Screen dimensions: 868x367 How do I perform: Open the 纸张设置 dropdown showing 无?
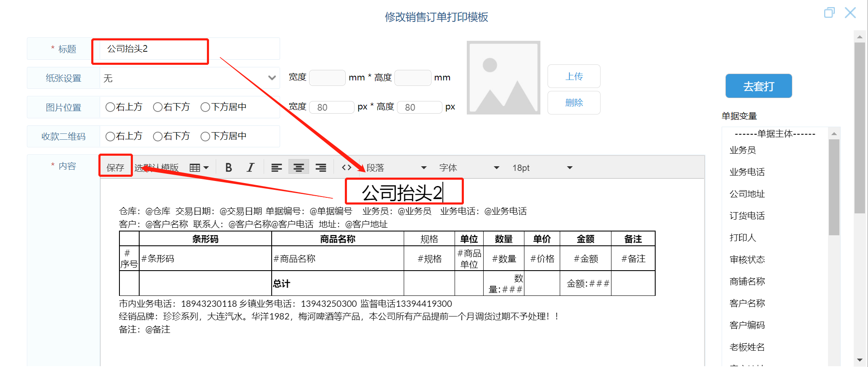[190, 78]
